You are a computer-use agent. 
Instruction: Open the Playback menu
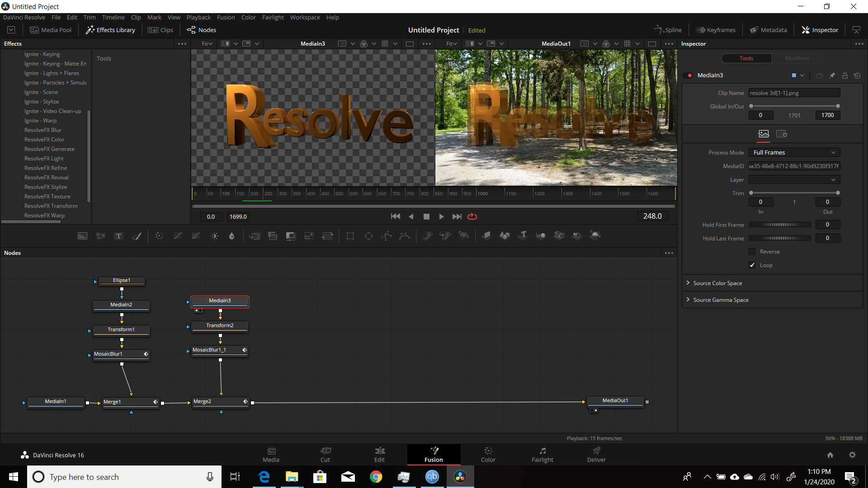coord(198,17)
